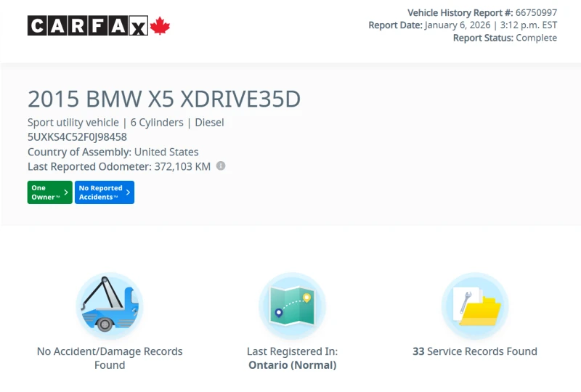Select '33 Service Records Found' text
Image resolution: width=581 pixels, height=392 pixels.
click(475, 351)
